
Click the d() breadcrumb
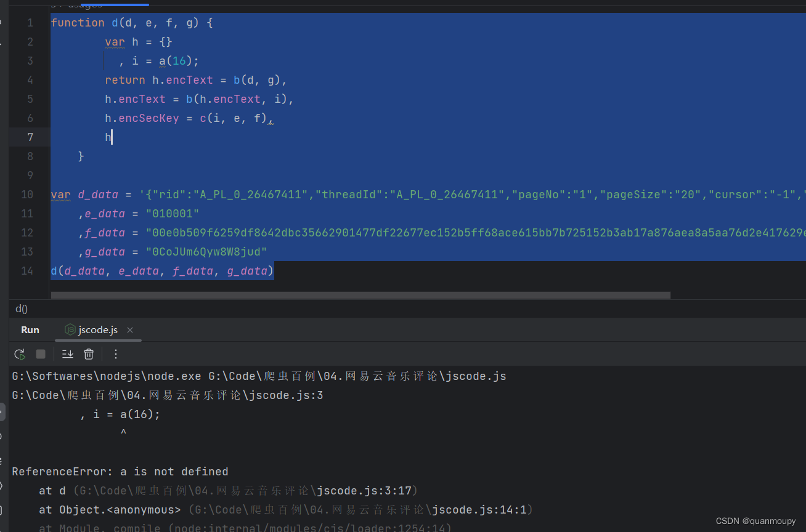tap(22, 309)
